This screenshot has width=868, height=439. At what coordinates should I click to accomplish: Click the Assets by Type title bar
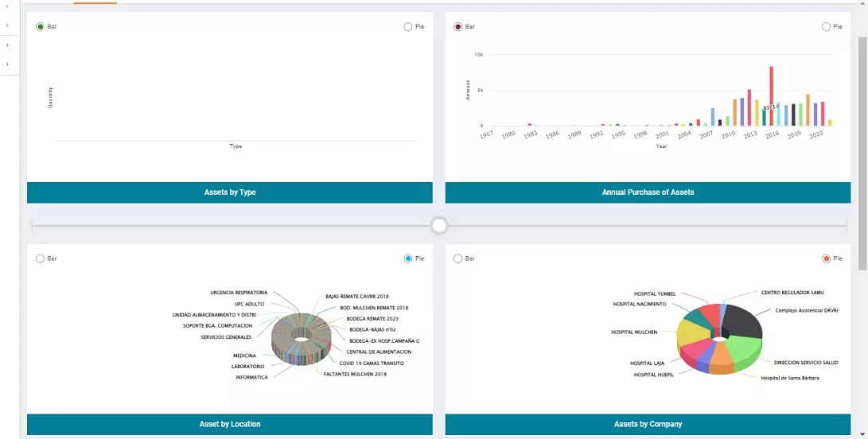[230, 192]
